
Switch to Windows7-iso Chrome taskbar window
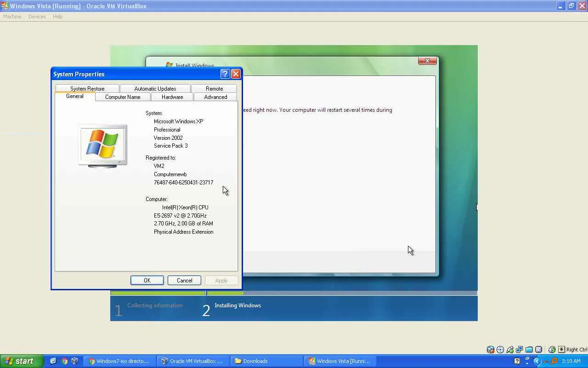pos(119,361)
